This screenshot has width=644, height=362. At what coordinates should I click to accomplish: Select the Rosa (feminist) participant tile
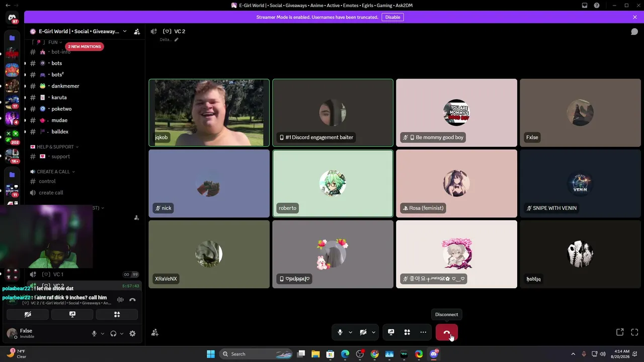(x=456, y=184)
